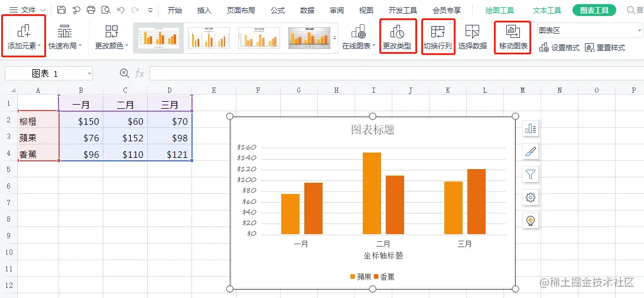Click the formula bar input field
Viewport: 644px width, 298px height.
[397, 73]
